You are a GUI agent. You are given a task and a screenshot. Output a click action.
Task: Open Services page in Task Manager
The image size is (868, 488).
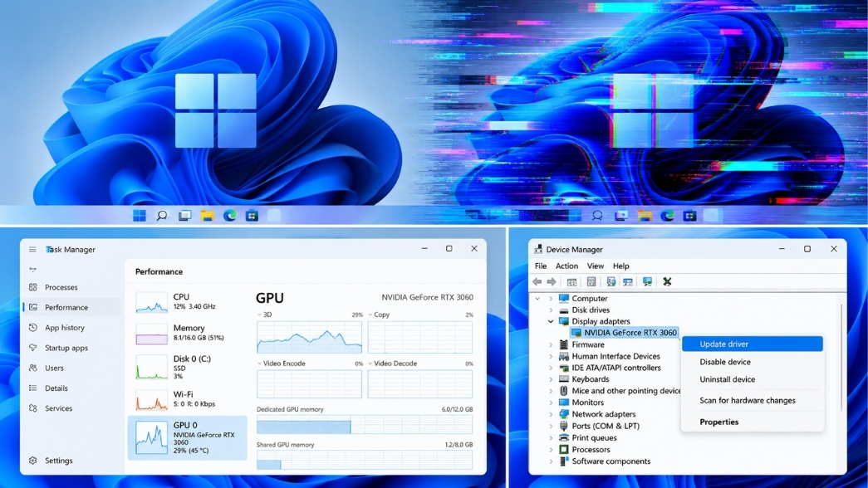(58, 408)
